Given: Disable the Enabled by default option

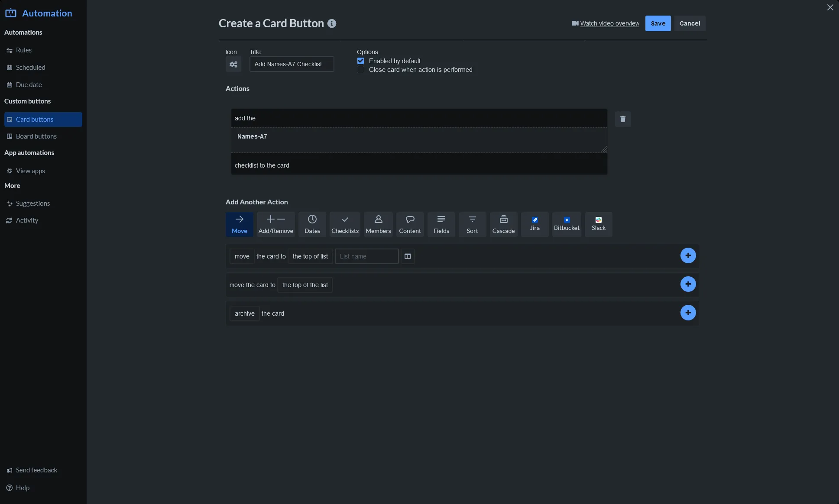Looking at the screenshot, I should tap(361, 61).
